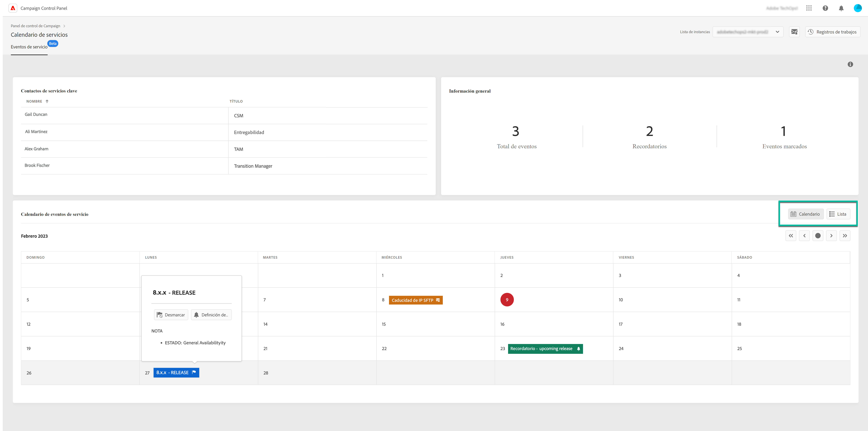Screen dimensions: 868x431
Task: Click the Definición de reminder button
Action: (x=211, y=315)
